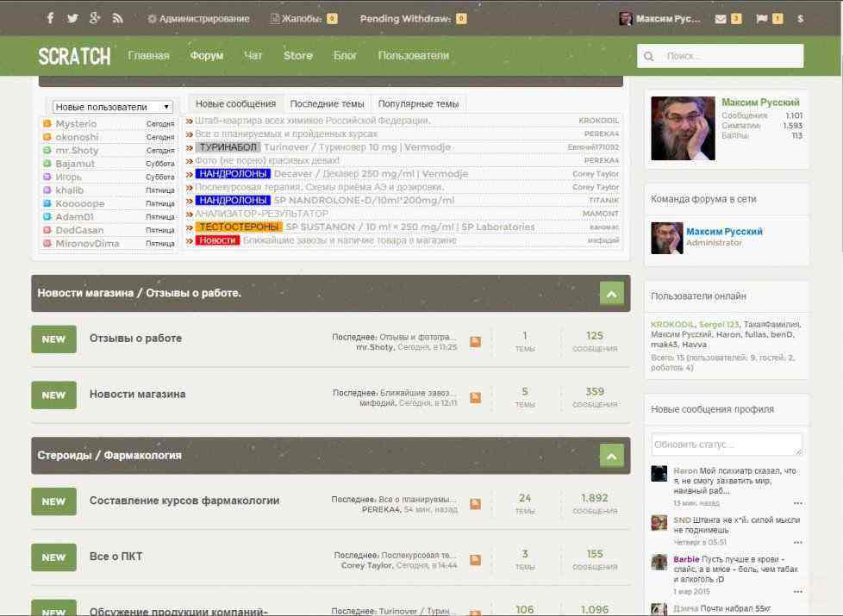Collapse the Стероиды / Фармакология category
This screenshot has width=843, height=616.
(x=611, y=456)
